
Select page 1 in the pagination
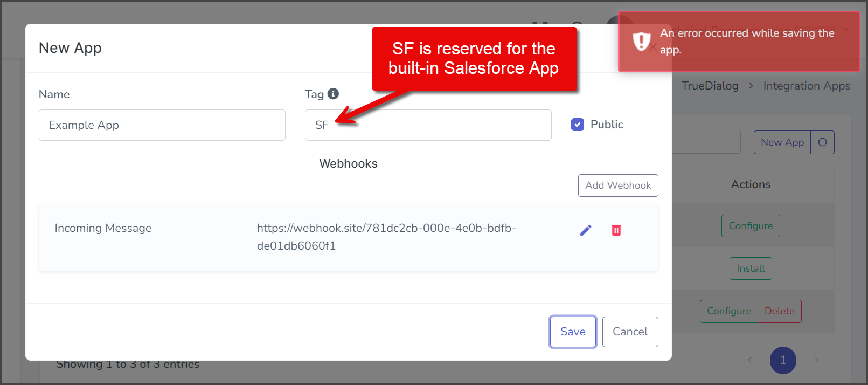pos(783,360)
